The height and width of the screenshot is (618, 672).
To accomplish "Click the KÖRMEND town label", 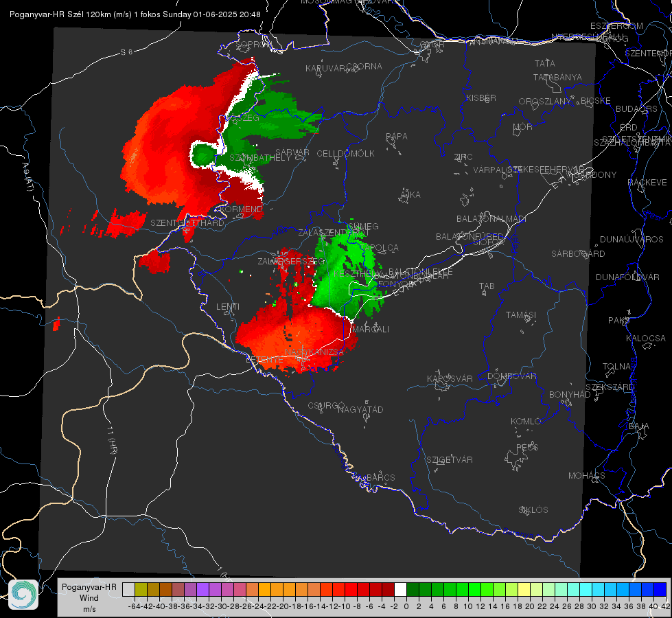I will [x=241, y=209].
